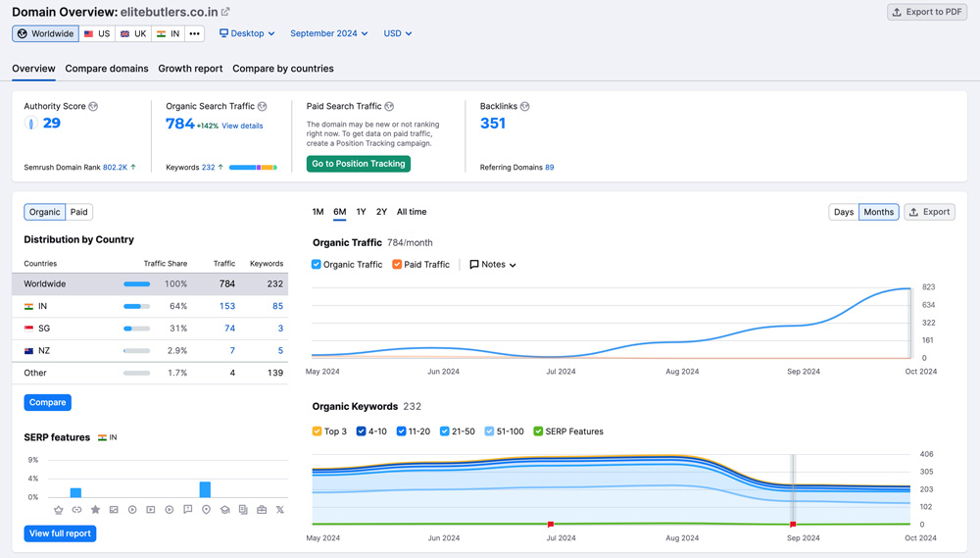Uncheck the Paid Traffic checkbox
The image size is (980, 558).
(x=397, y=265)
